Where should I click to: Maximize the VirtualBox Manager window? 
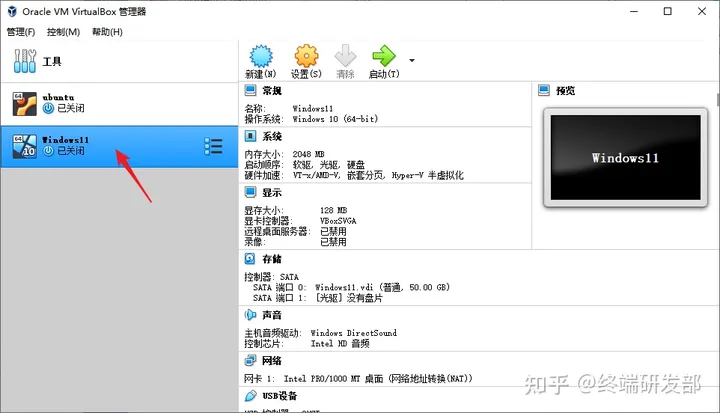[x=668, y=11]
